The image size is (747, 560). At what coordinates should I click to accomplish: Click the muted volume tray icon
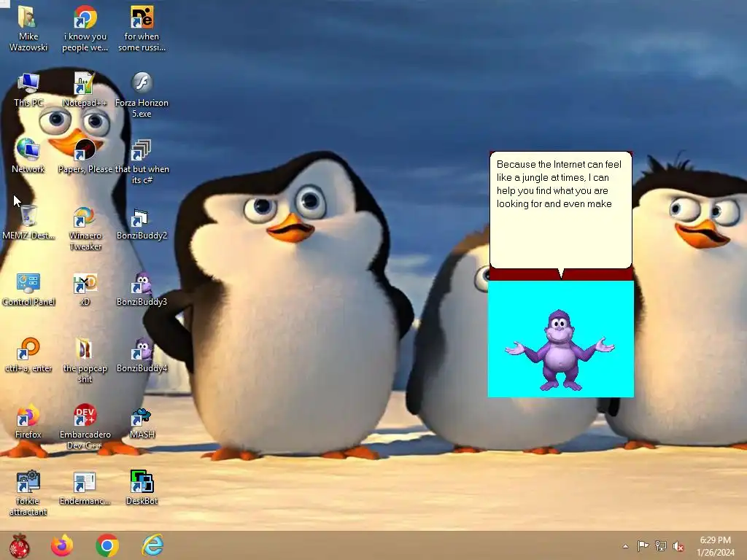678,546
